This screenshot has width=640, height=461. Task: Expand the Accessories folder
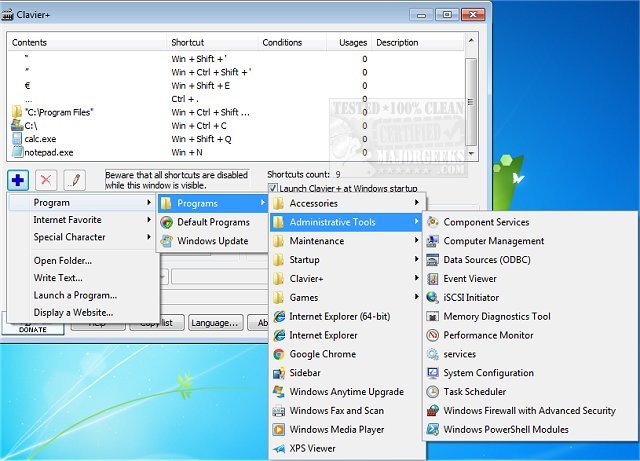click(x=347, y=203)
